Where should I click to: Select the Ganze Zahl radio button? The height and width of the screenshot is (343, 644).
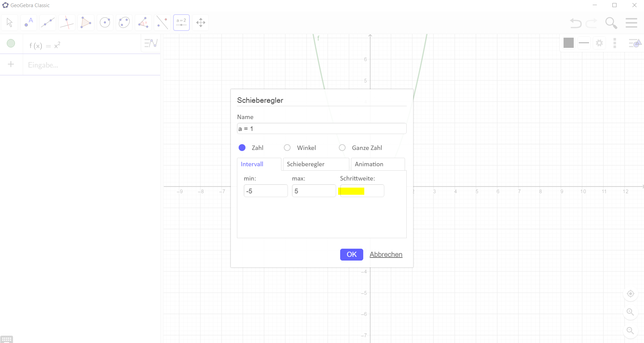click(x=342, y=148)
